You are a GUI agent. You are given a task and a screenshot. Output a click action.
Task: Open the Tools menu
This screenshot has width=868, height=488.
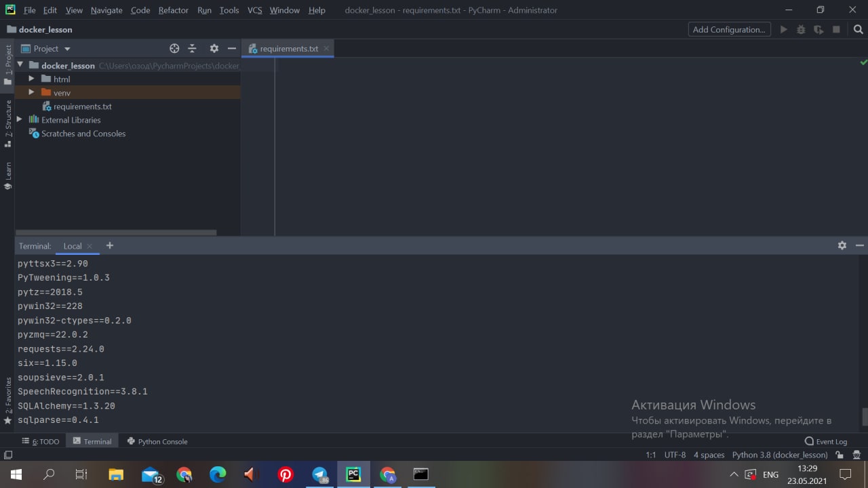coord(229,10)
